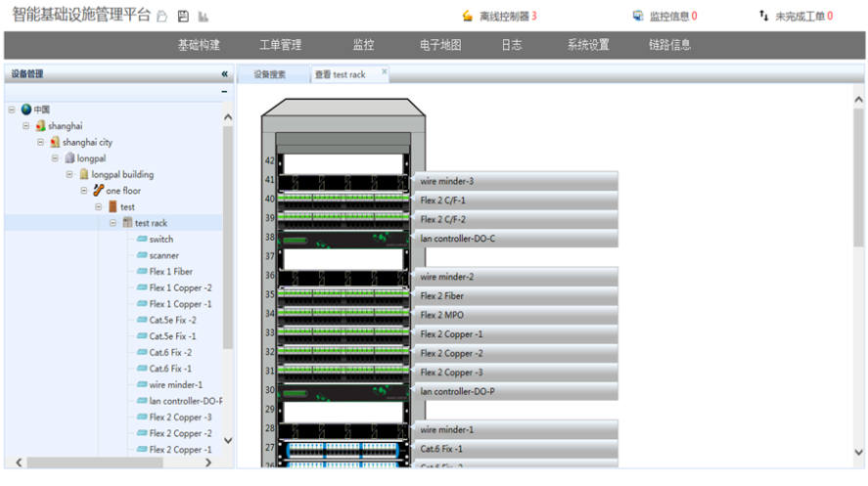Viewport: 868px width, 486px height.
Task: Click the offline controller alert icon
Action: coord(467,17)
